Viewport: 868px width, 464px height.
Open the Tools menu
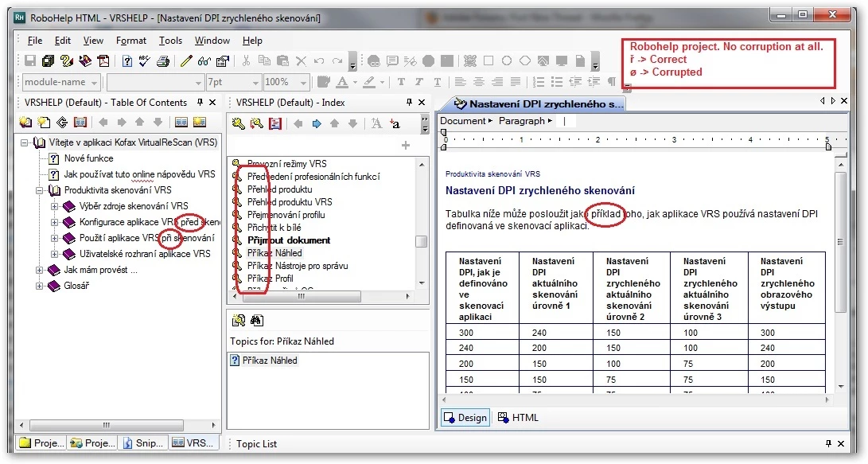(170, 41)
